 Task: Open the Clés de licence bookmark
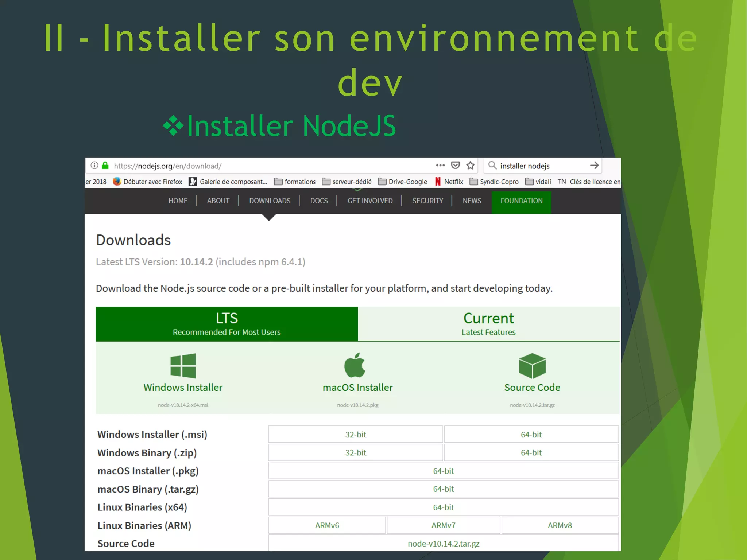[589, 182]
